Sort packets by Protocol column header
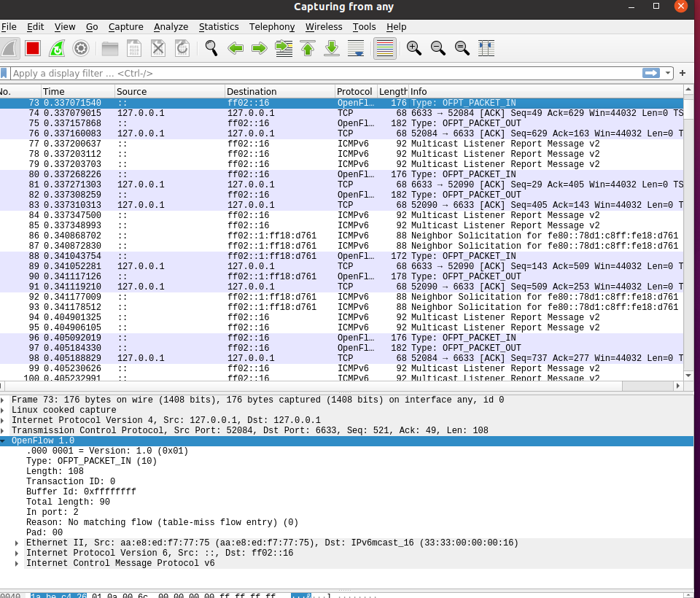 coord(354,91)
